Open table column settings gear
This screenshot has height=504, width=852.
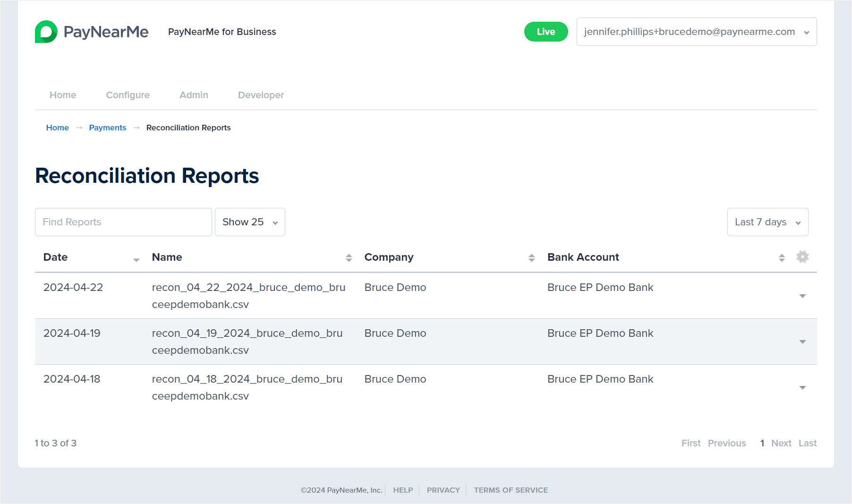click(802, 257)
